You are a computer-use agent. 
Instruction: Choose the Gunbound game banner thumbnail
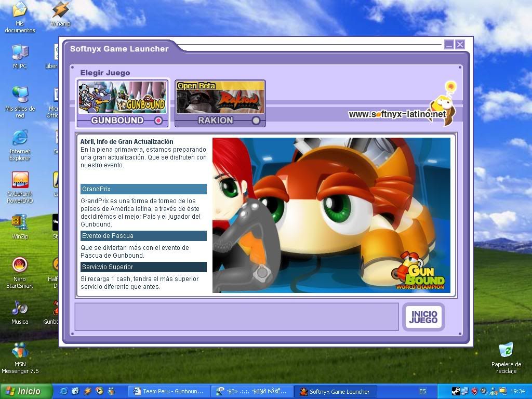tap(123, 97)
